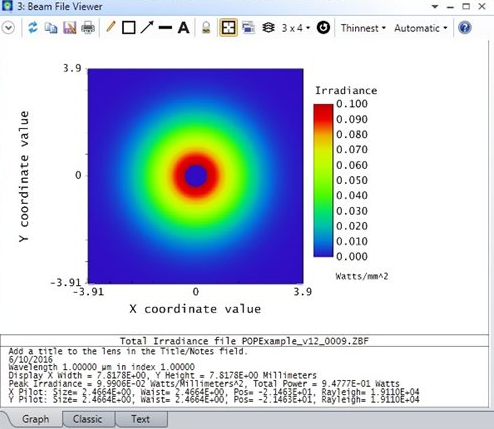Print the beam viewer window

pos(88,28)
